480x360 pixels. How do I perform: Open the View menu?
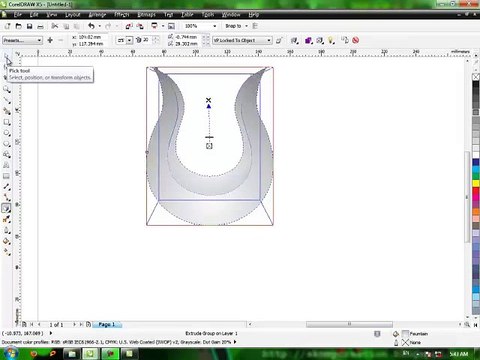(x=52, y=15)
